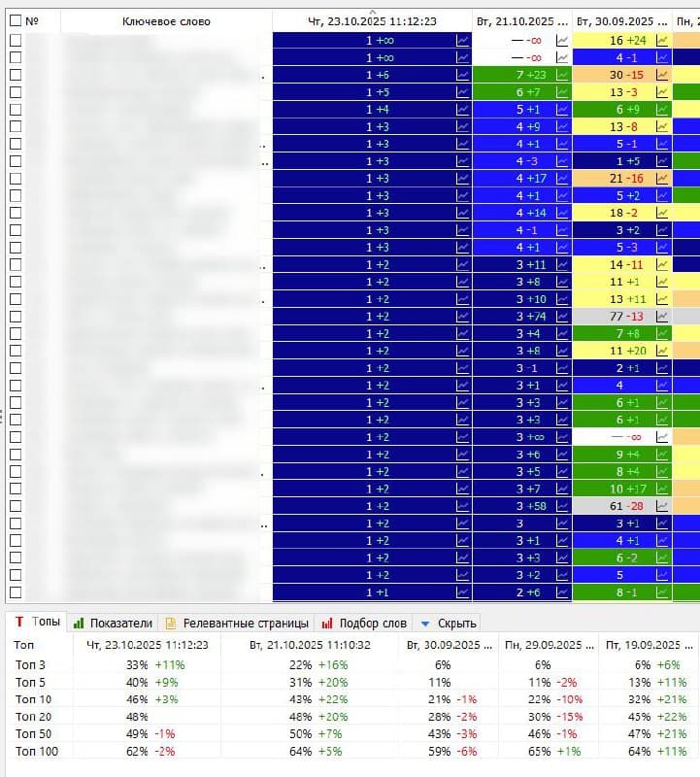Screen dimensions: 700x777
Task: Open the chart icon in the '1 +6' row
Action: point(463,75)
